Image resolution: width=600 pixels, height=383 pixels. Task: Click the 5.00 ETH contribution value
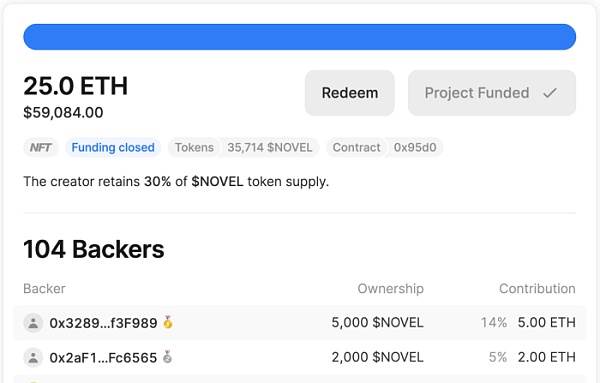546,323
